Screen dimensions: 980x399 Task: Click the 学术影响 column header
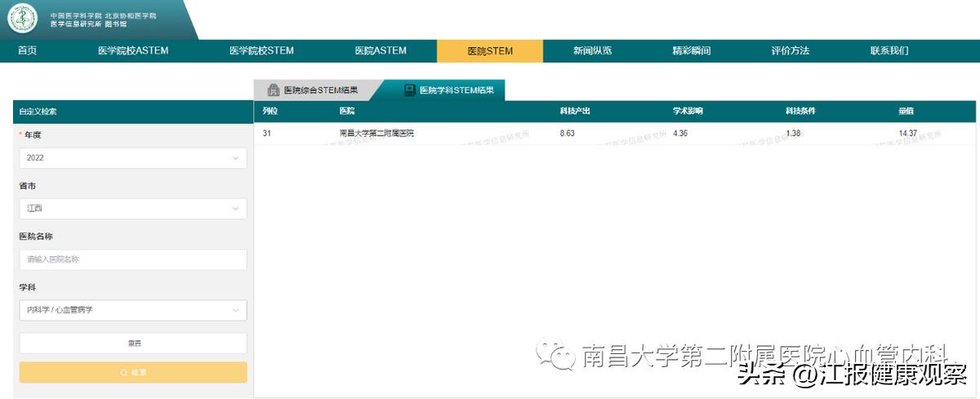pos(688,111)
